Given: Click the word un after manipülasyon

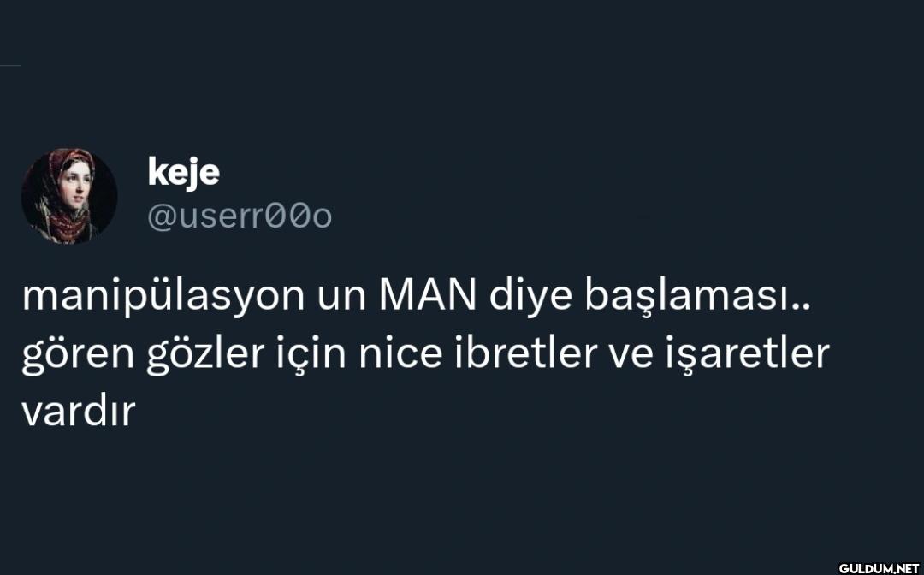Looking at the screenshot, I should tap(342, 298).
